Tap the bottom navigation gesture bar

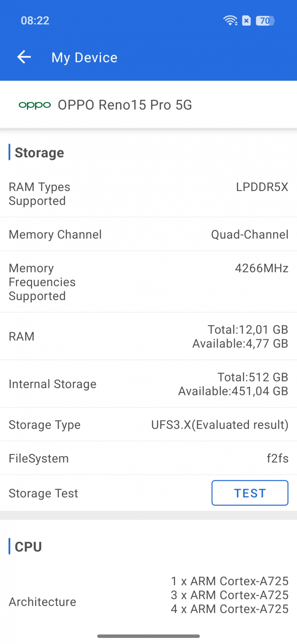pos(148,636)
